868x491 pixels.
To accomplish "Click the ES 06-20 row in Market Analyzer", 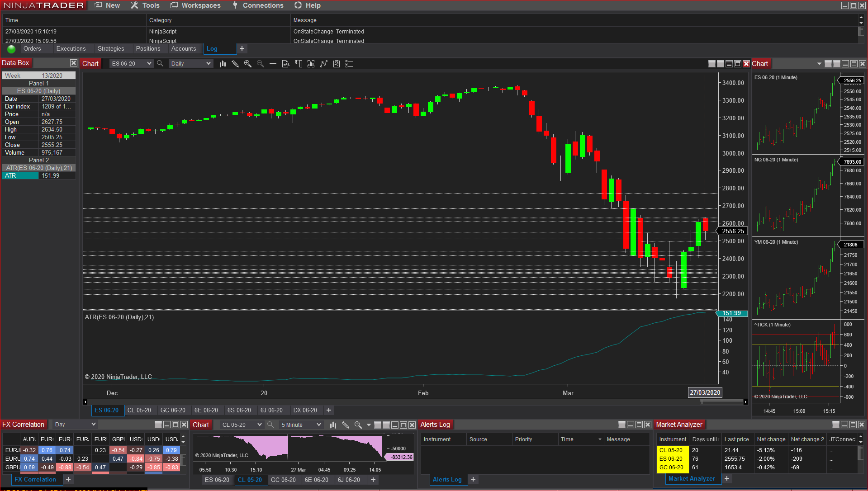I will point(757,459).
